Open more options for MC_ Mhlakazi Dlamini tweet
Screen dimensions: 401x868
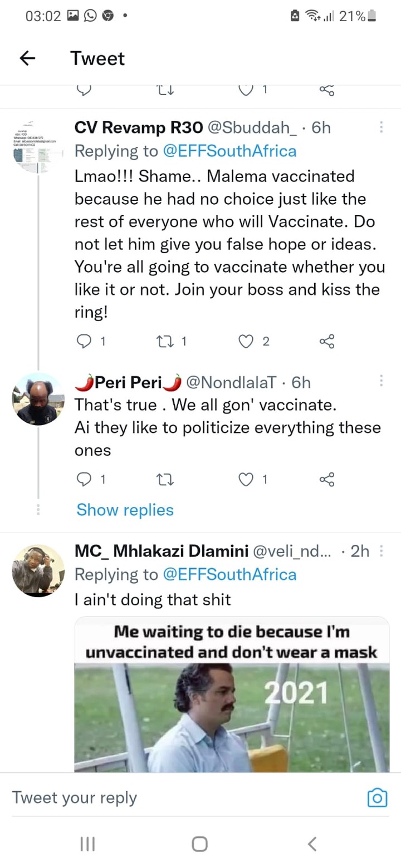click(x=382, y=551)
